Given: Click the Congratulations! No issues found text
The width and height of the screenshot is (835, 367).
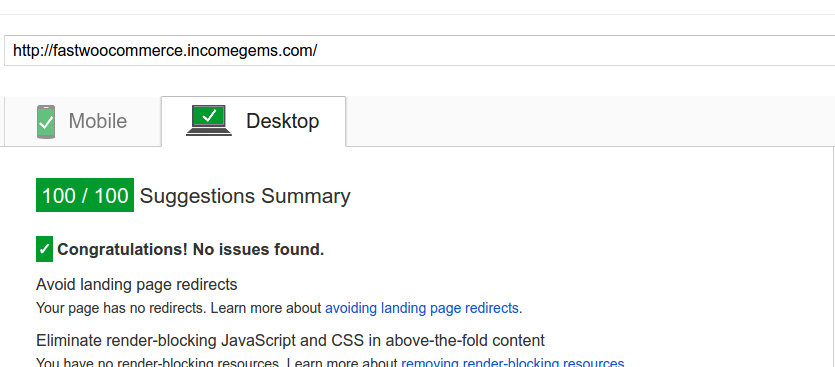Looking at the screenshot, I should coord(191,249).
